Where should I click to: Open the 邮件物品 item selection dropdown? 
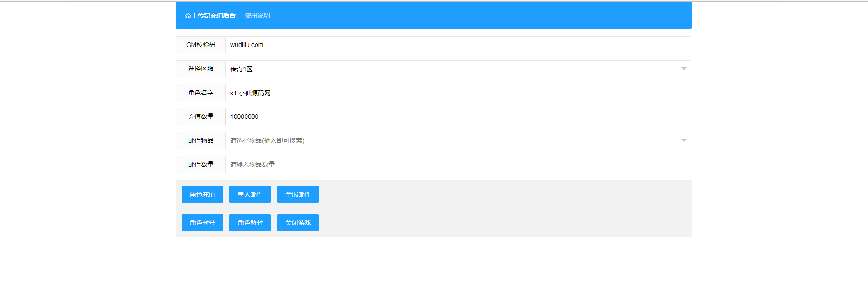[458, 140]
